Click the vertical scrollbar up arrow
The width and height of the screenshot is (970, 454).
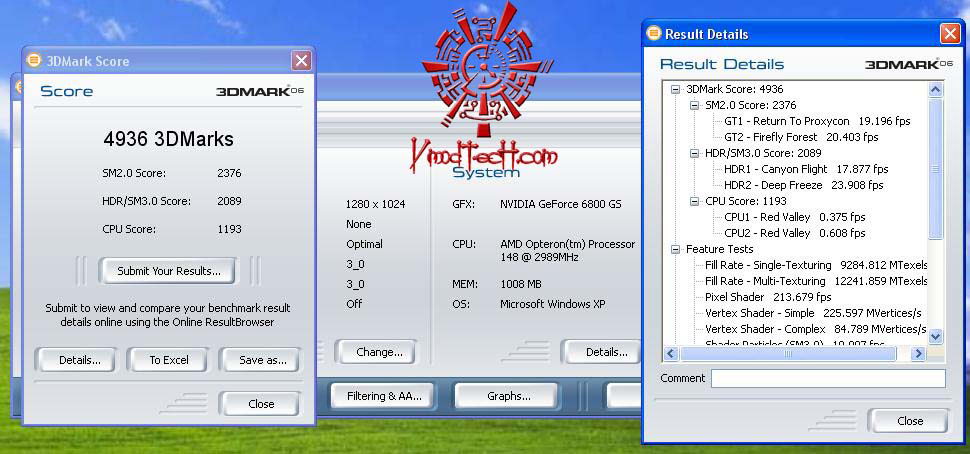tap(935, 90)
